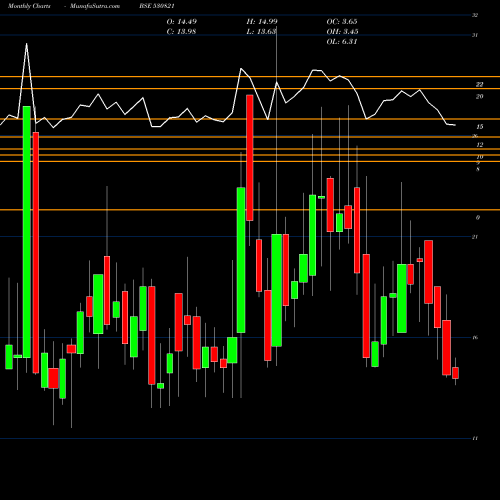This screenshot has width=500, height=500.
Task: Click the "OL: 6.31" reading
Action: [x=342, y=42]
